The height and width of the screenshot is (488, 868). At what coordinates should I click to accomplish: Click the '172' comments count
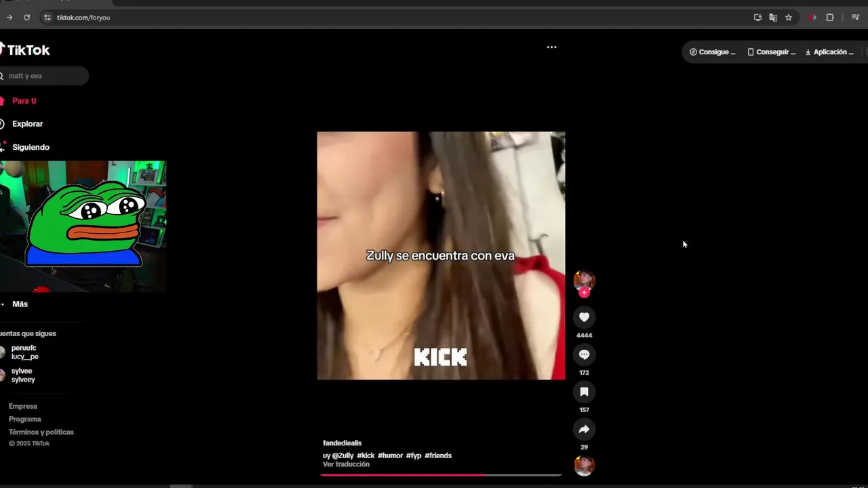(584, 373)
